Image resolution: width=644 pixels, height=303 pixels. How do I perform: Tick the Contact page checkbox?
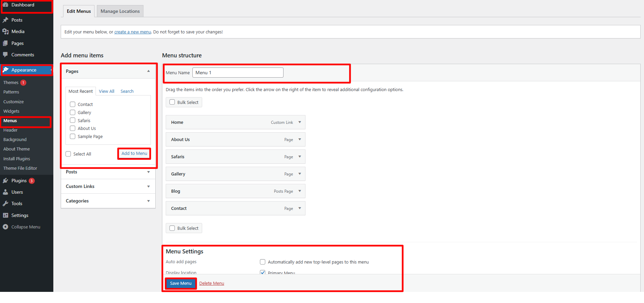(73, 104)
